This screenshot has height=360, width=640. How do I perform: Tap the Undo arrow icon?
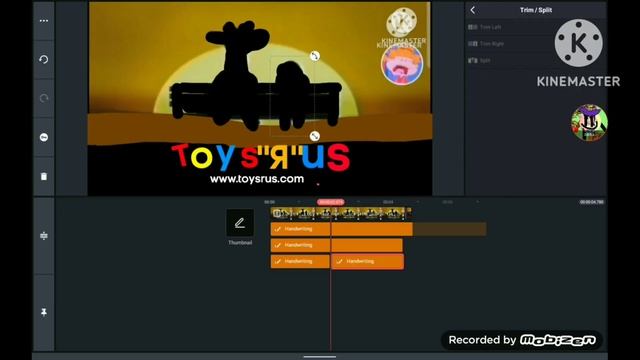(44, 60)
